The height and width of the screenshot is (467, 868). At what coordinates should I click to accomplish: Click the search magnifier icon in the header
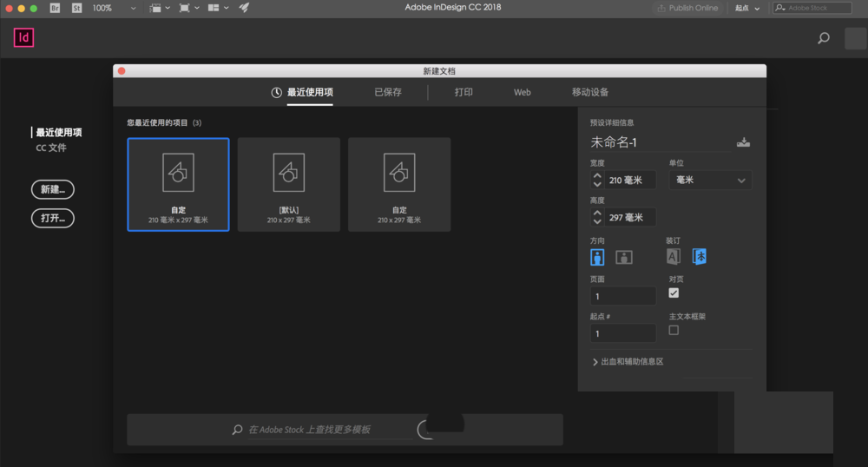pyautogui.click(x=824, y=38)
